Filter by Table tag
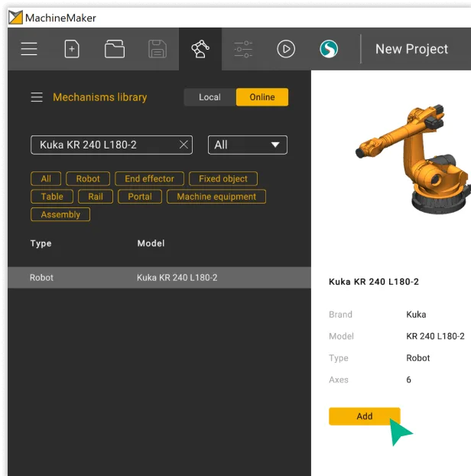Viewport: 471px width, 476px height. coord(52,197)
